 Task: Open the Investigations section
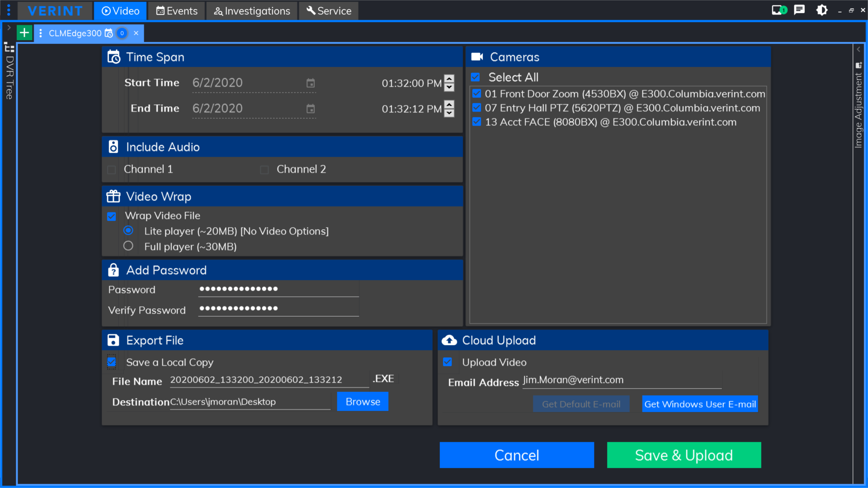pyautogui.click(x=252, y=10)
